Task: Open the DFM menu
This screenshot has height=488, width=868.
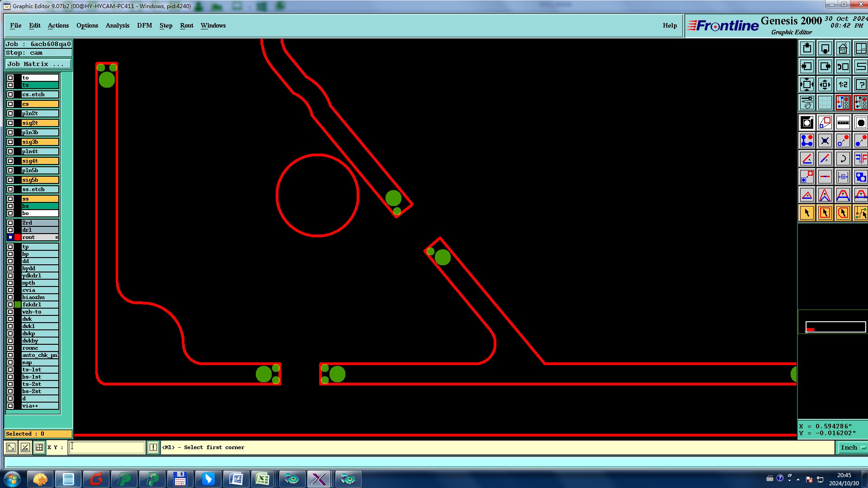Action: [144, 25]
